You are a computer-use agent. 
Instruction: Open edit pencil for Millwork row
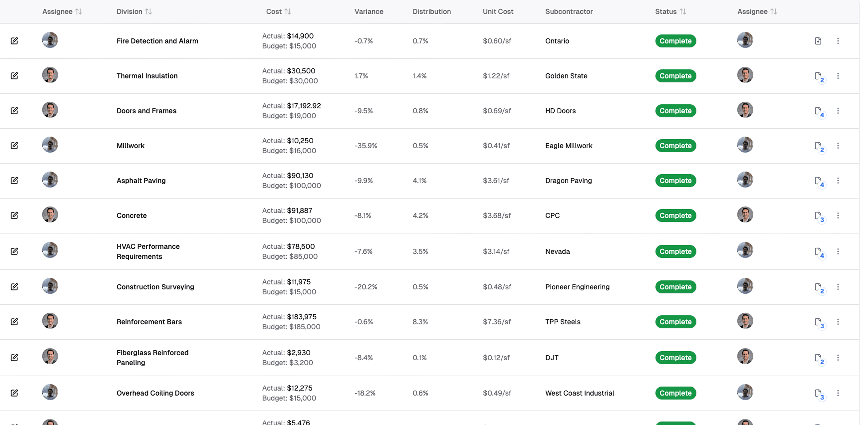pos(14,146)
